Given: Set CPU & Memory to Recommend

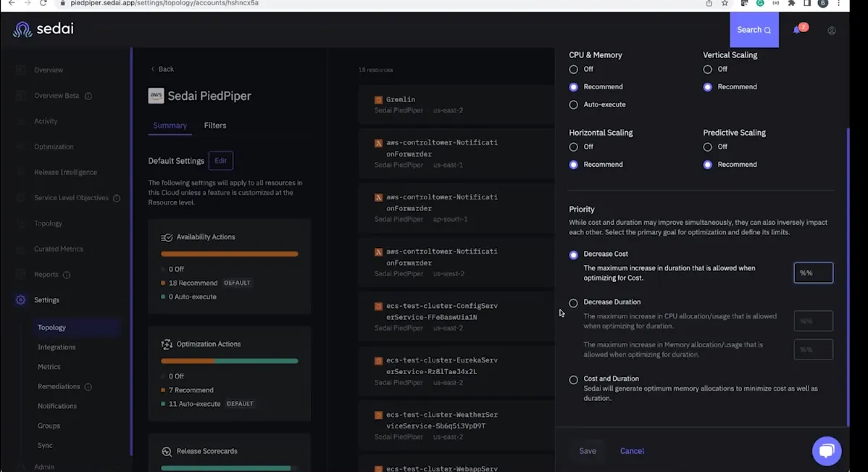Looking at the screenshot, I should [574, 87].
